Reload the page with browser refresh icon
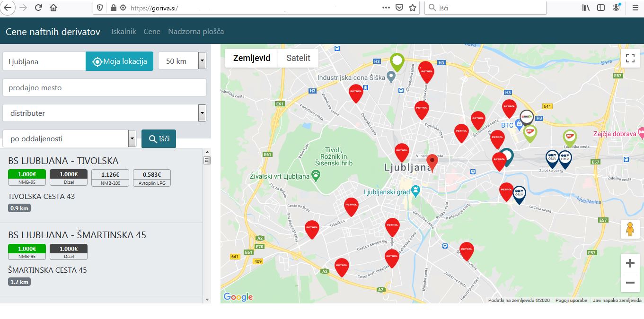This screenshot has width=644, height=319. pyautogui.click(x=38, y=8)
